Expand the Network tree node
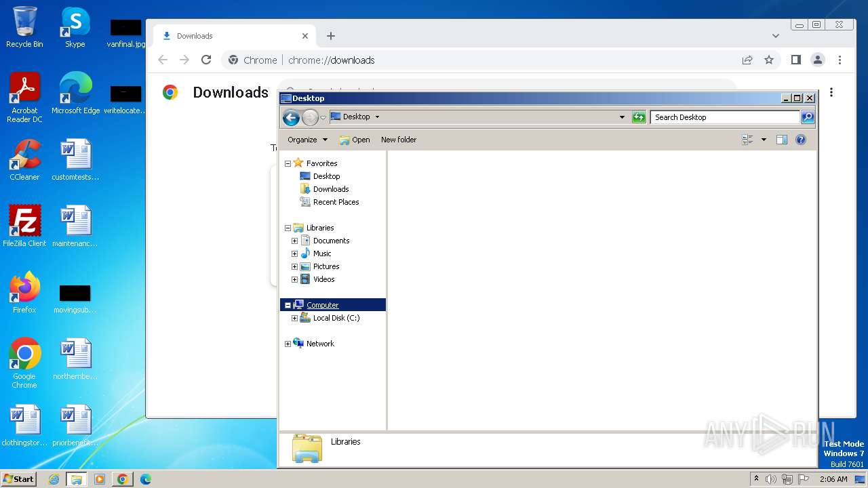 coord(288,344)
